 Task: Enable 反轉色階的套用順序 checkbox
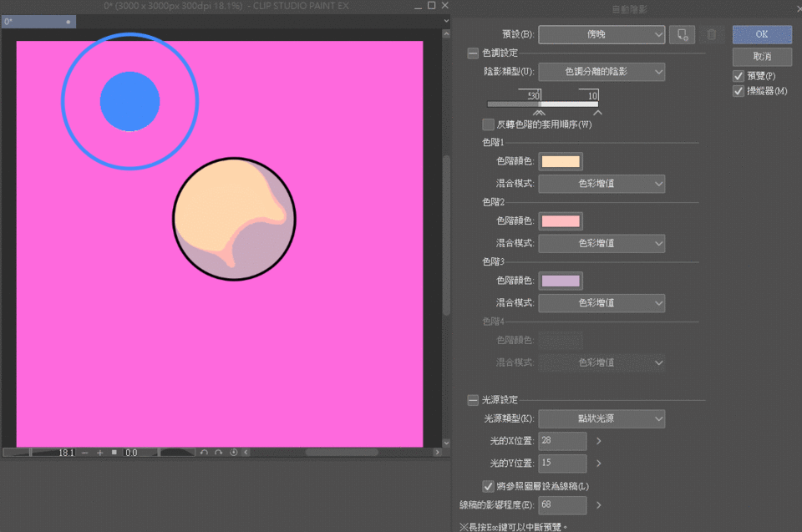[489, 124]
